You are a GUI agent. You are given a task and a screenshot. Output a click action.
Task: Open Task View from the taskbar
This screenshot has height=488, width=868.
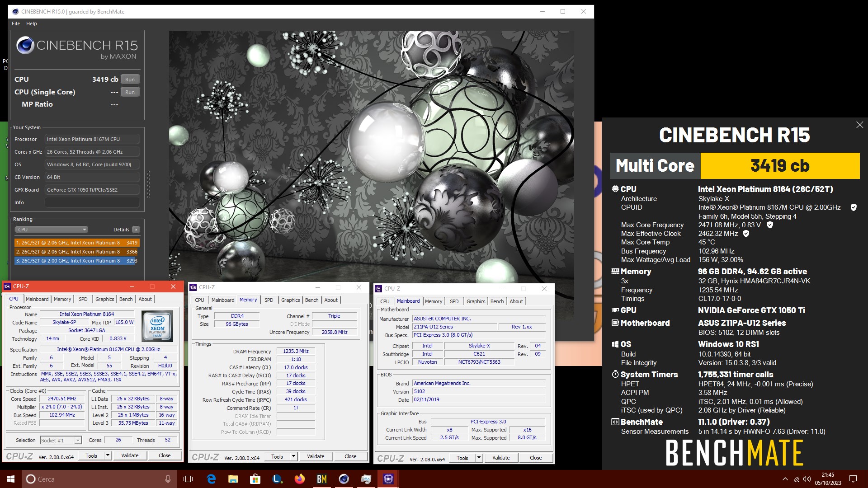click(188, 479)
